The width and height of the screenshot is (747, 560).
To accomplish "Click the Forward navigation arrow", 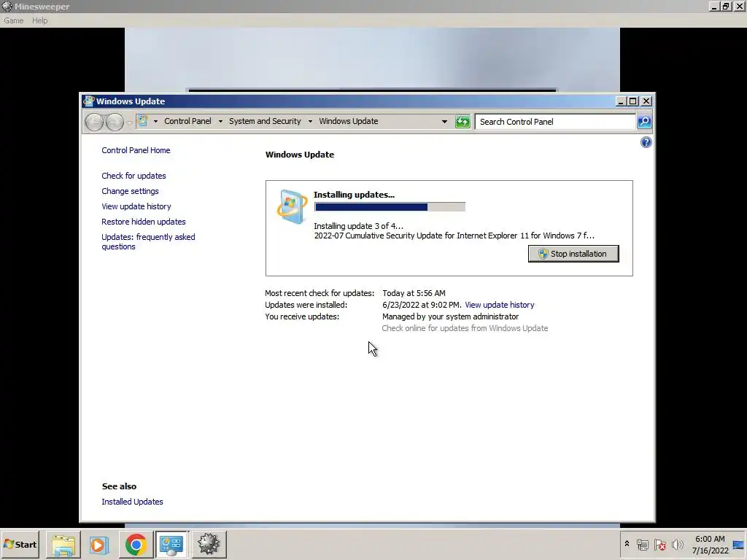I will 115,122.
